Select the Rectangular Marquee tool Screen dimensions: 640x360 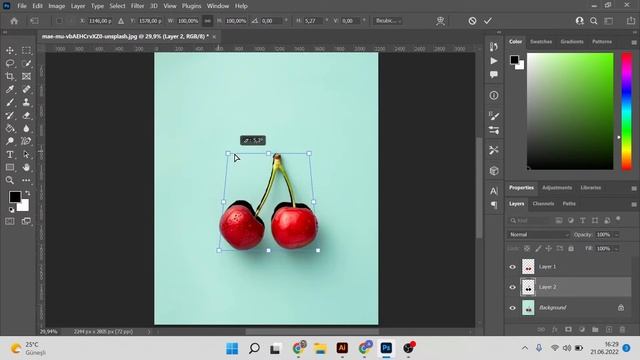26,50
